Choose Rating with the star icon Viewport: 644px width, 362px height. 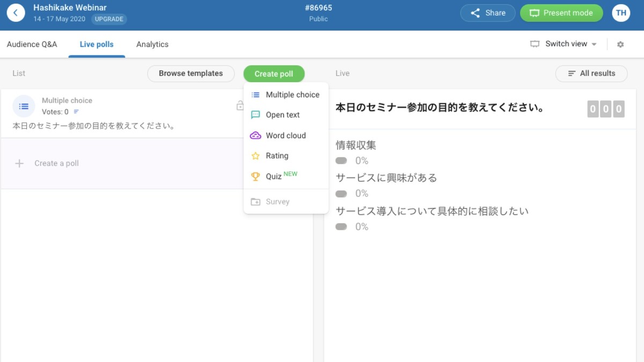click(x=277, y=156)
